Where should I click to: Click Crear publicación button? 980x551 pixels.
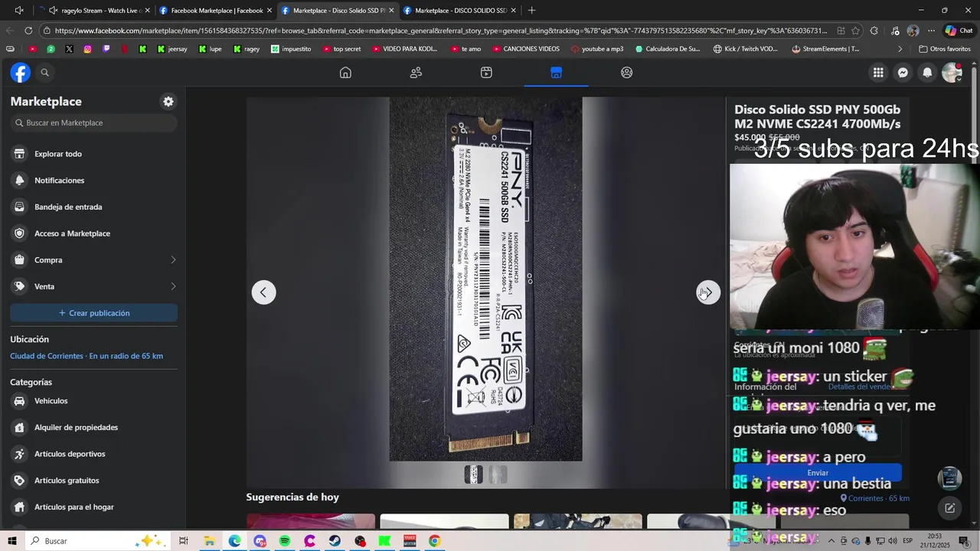tap(93, 313)
